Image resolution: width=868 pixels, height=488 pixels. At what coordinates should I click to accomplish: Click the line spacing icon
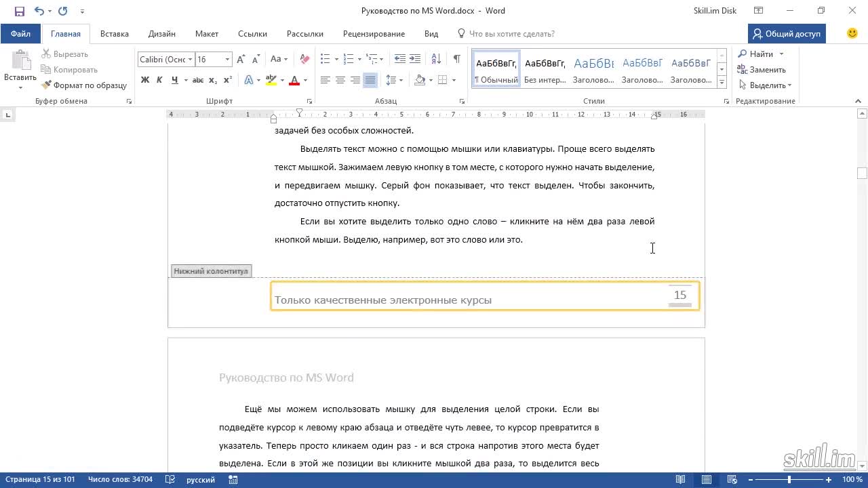coord(391,80)
